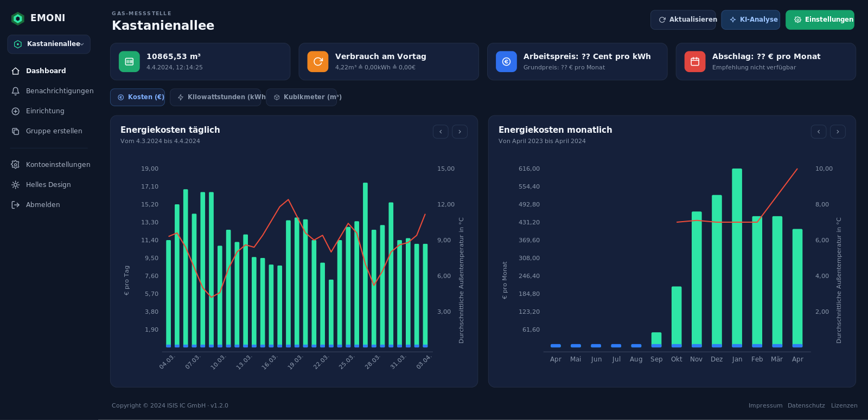The image size is (868, 420).
Task: Click the Einrichtung plus-circle icon
Action: point(16,111)
